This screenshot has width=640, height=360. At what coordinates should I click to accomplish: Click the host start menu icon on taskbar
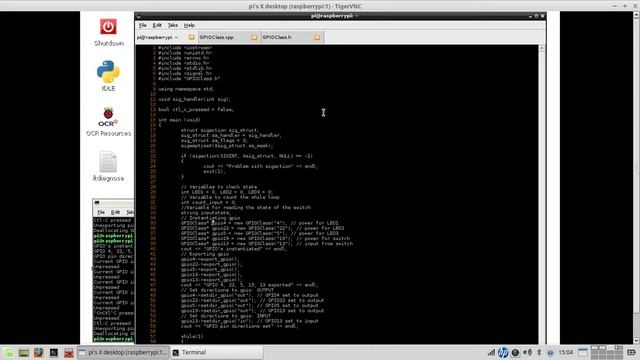[9, 353]
